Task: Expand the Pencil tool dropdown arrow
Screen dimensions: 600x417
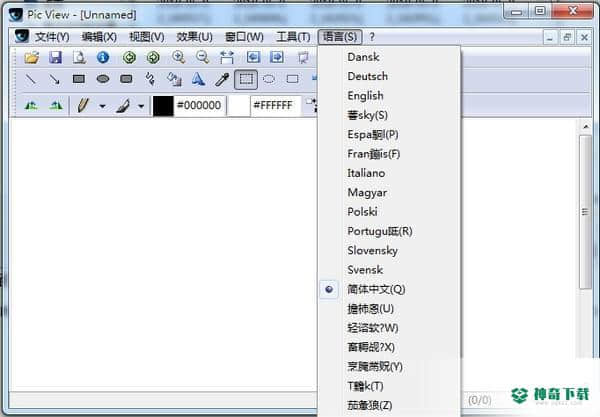Action: pos(103,106)
